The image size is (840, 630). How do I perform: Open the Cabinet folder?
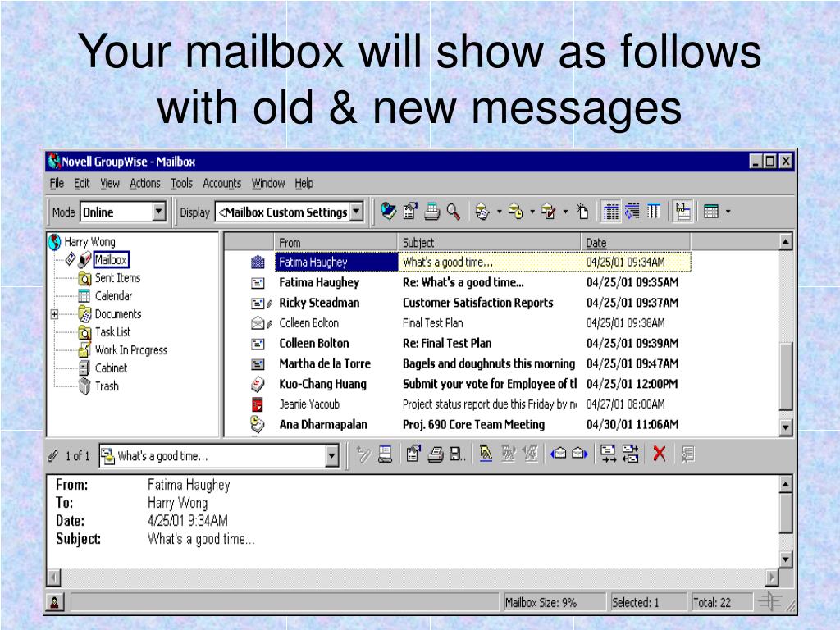111,368
